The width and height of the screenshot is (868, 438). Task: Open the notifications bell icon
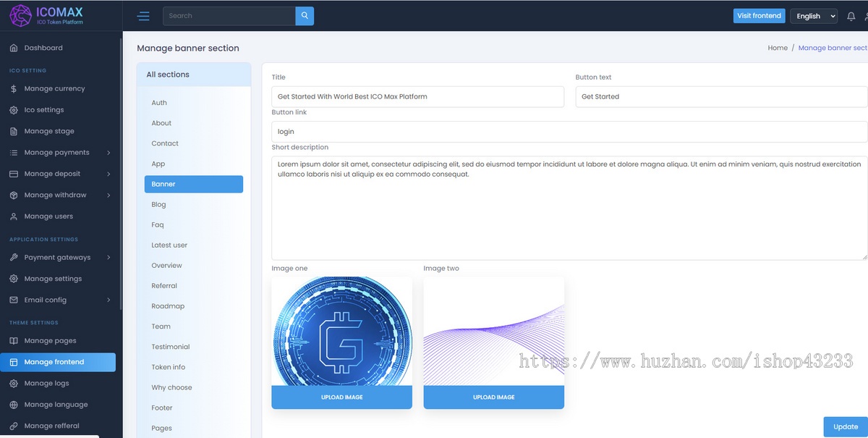851,16
